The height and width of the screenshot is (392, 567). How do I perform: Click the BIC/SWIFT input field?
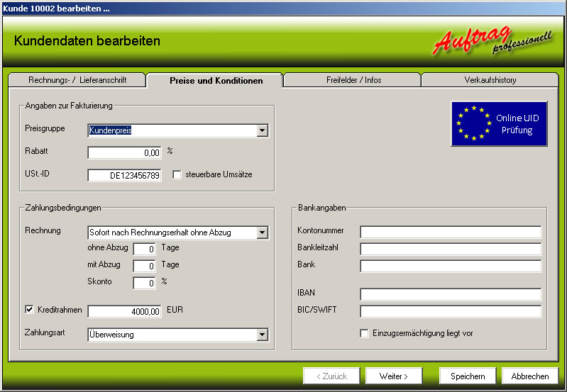pos(451,311)
